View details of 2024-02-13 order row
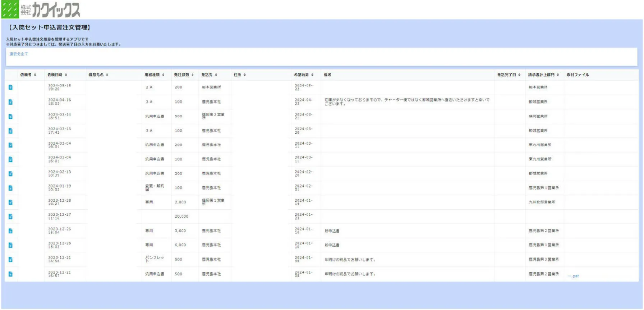The height and width of the screenshot is (310, 644). point(10,174)
